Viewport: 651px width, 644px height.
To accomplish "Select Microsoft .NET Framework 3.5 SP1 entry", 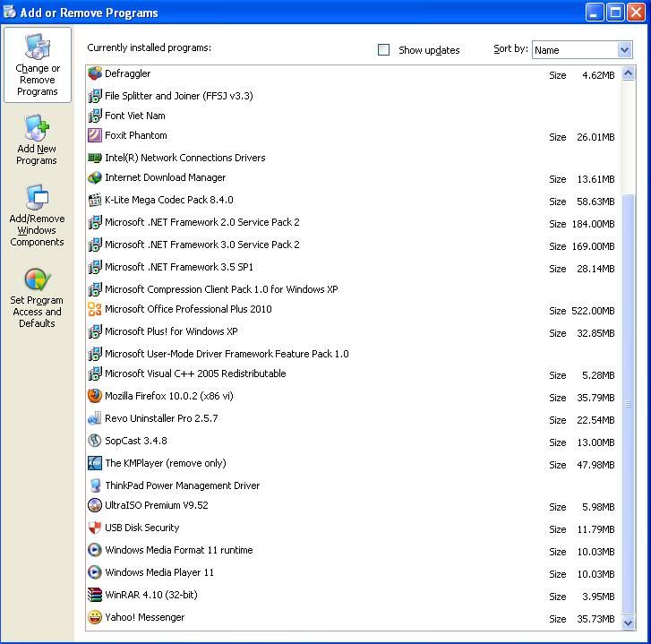I will point(179,267).
